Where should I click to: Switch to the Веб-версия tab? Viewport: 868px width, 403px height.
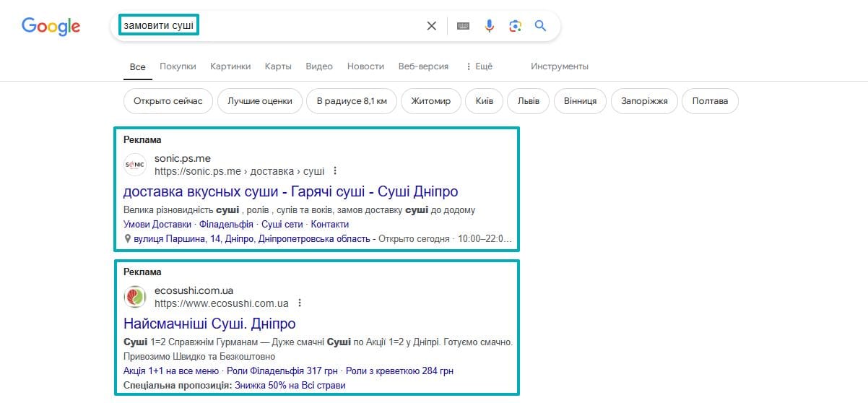[423, 66]
